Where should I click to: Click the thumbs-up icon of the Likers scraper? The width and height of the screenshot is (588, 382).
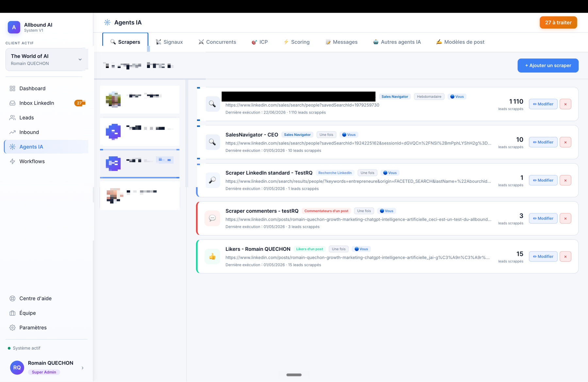pyautogui.click(x=212, y=257)
